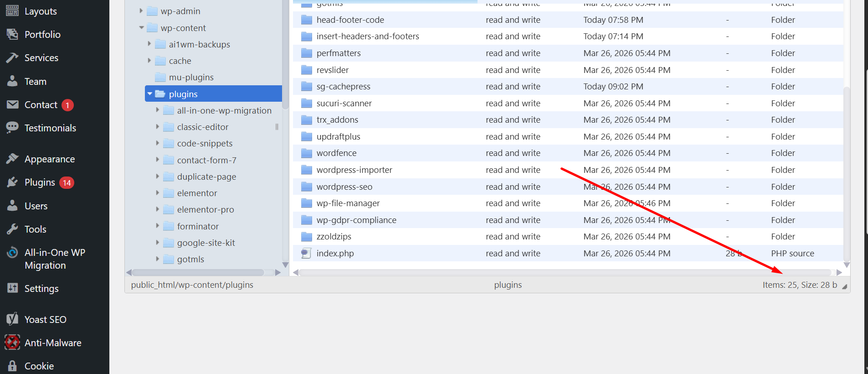The height and width of the screenshot is (374, 868).
Task: Click the index.php file icon
Action: [x=306, y=253]
